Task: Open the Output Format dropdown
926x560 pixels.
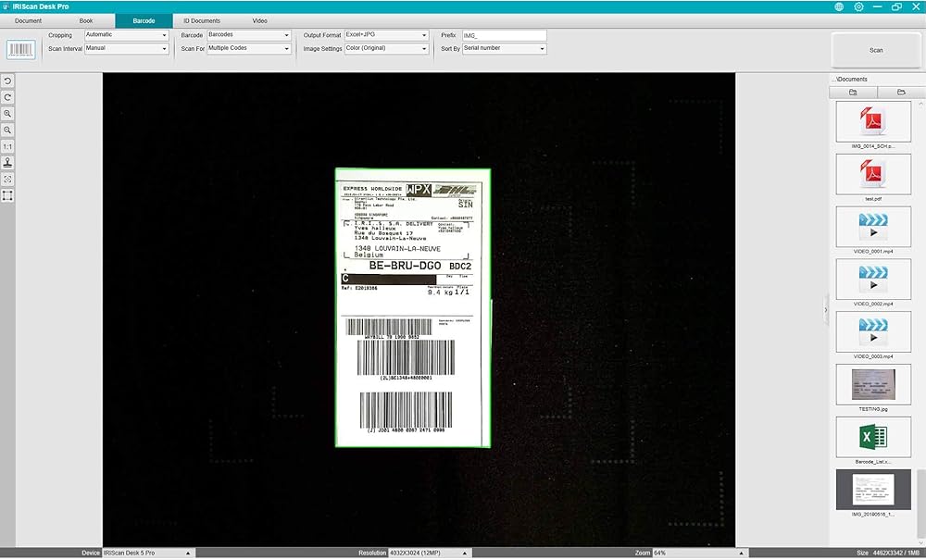Action: pos(385,35)
